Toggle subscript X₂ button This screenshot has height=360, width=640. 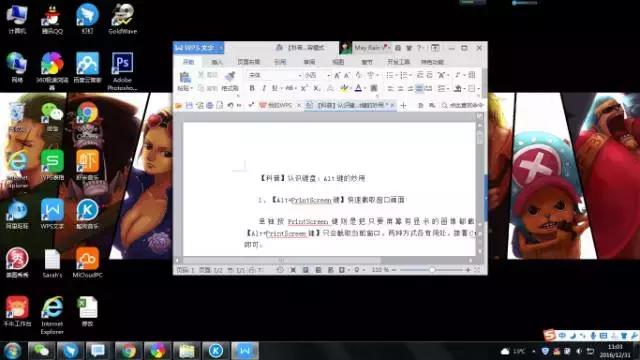click(317, 88)
